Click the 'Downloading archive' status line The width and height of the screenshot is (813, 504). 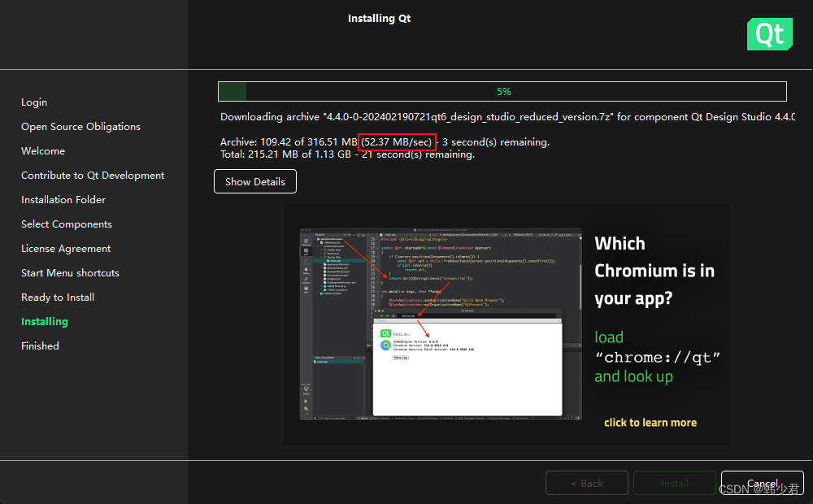507,117
